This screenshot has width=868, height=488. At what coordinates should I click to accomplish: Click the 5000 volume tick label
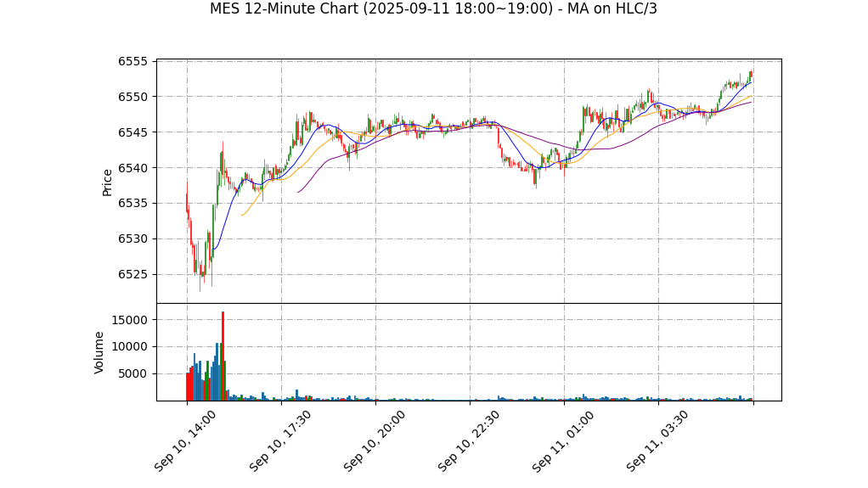click(133, 374)
